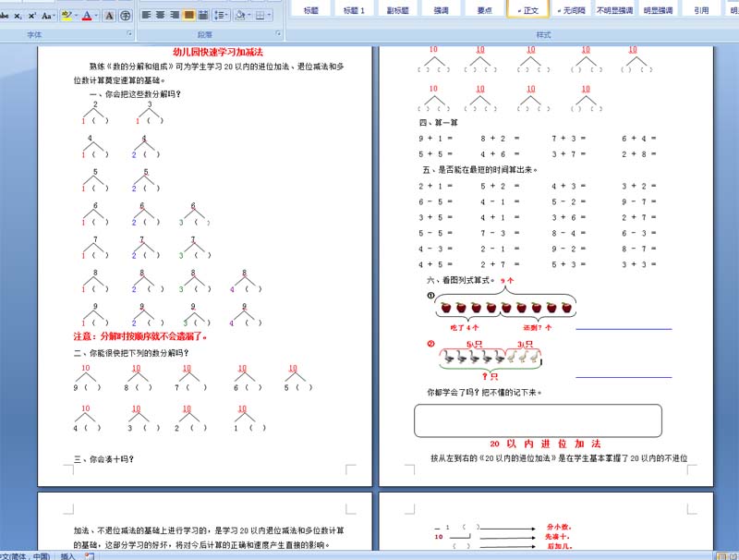Viewport: 739px width, 560px height.
Task: Align text left
Action: tap(147, 15)
